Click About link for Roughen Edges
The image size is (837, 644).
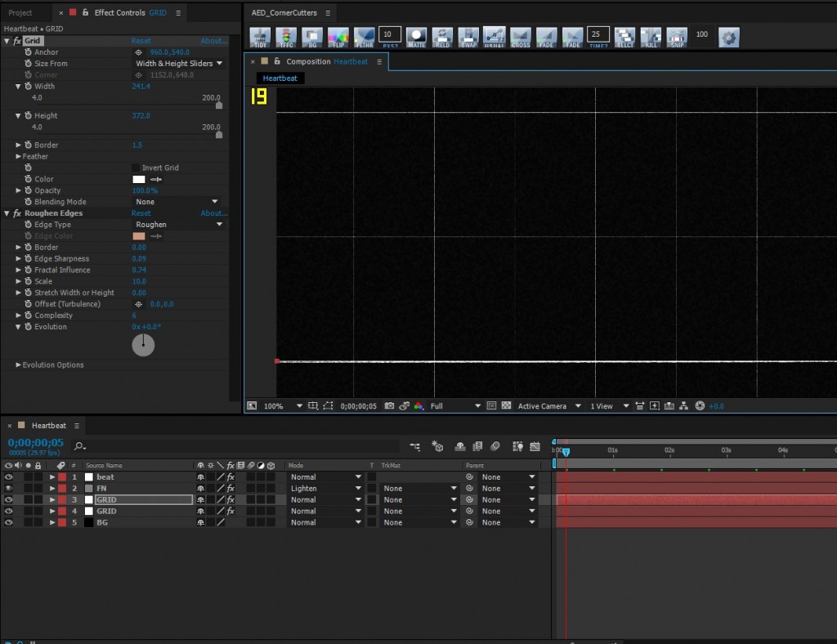(214, 213)
